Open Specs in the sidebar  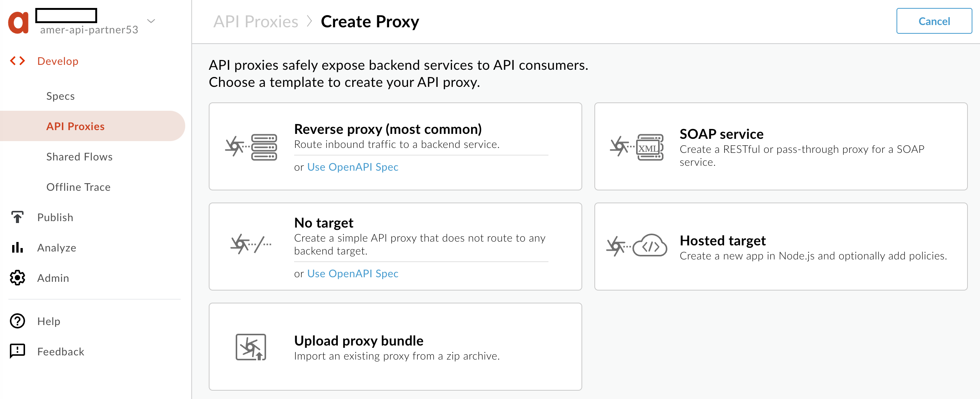pyautogui.click(x=60, y=96)
